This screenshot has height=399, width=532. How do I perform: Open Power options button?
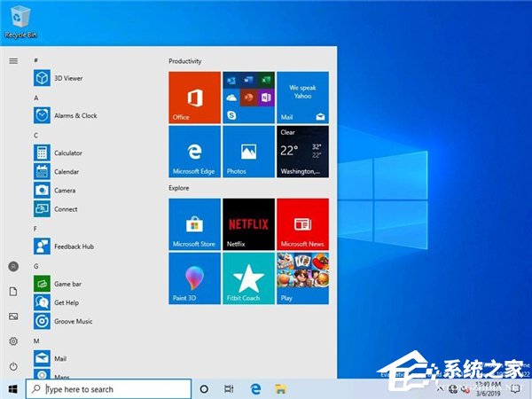click(13, 366)
